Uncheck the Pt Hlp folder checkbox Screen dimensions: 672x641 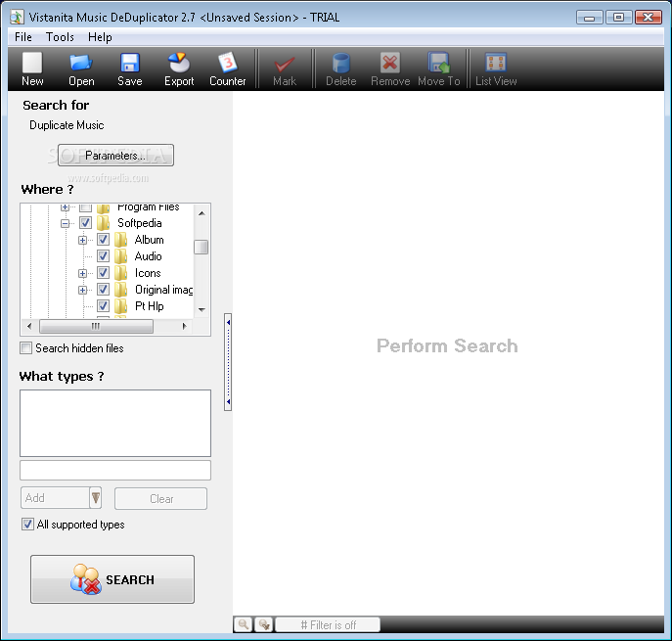coord(103,306)
